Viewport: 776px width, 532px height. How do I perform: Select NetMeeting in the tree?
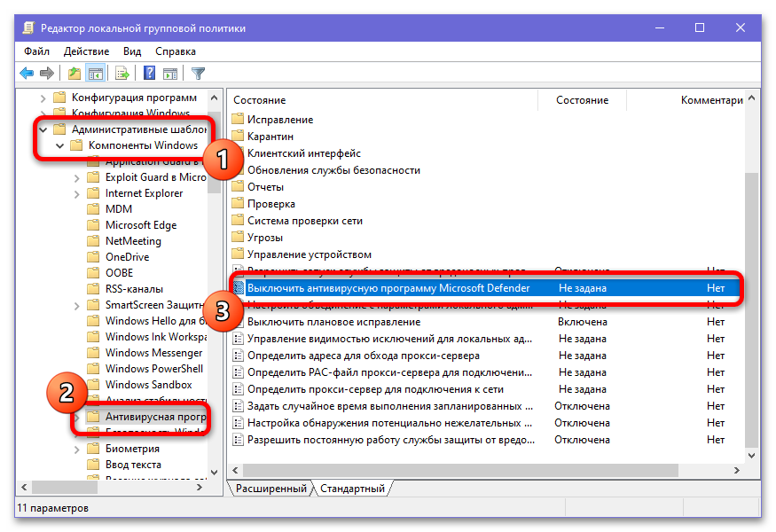(x=133, y=241)
